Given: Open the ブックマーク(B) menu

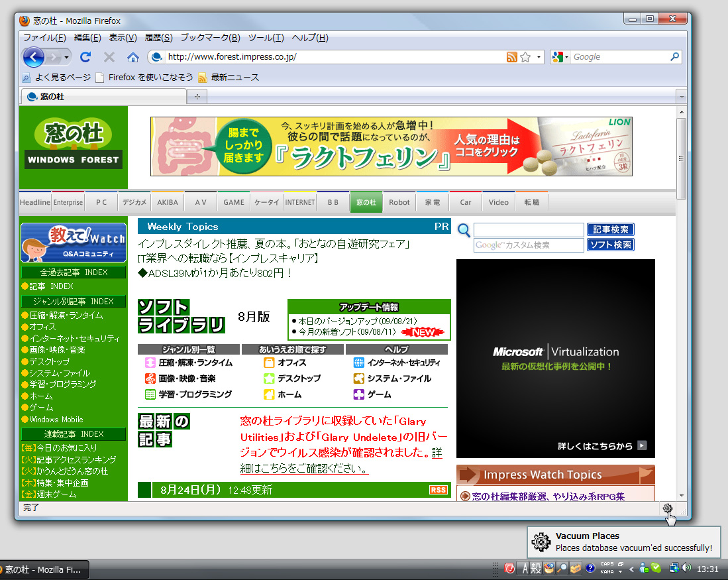Looking at the screenshot, I should coord(211,38).
